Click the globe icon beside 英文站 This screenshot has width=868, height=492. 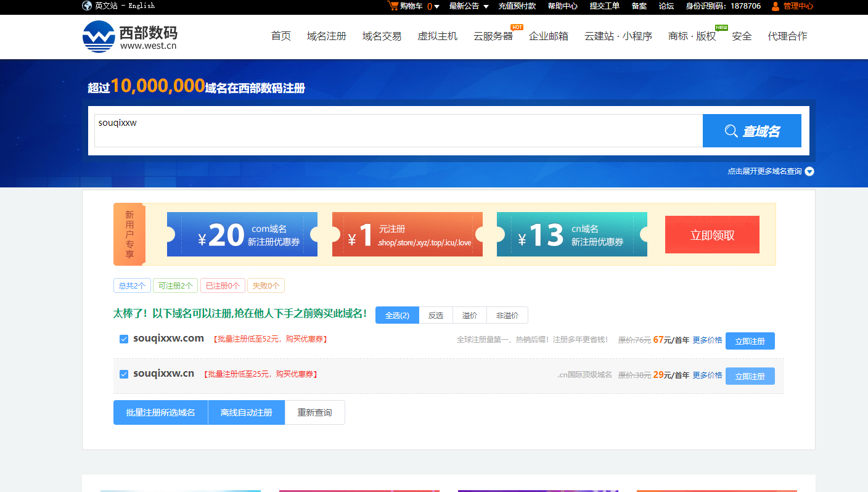point(87,6)
